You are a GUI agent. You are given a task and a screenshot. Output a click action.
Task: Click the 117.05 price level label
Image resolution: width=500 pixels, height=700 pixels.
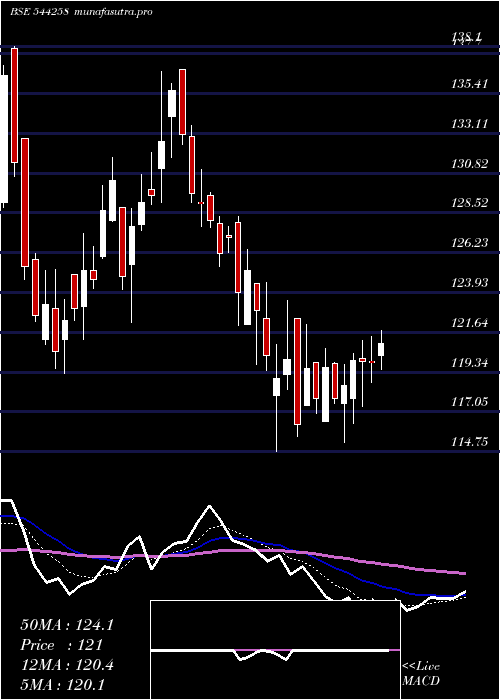(470, 402)
